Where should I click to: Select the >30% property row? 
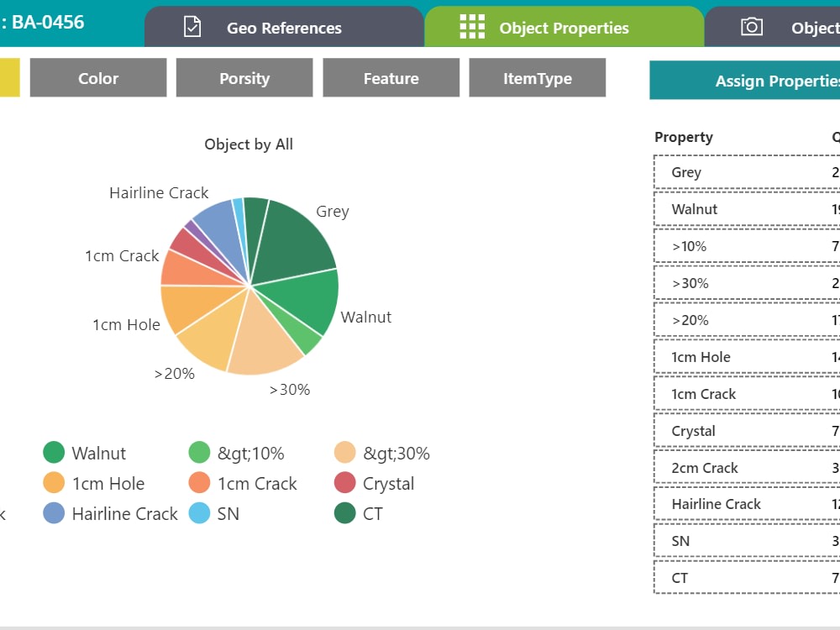(x=747, y=283)
